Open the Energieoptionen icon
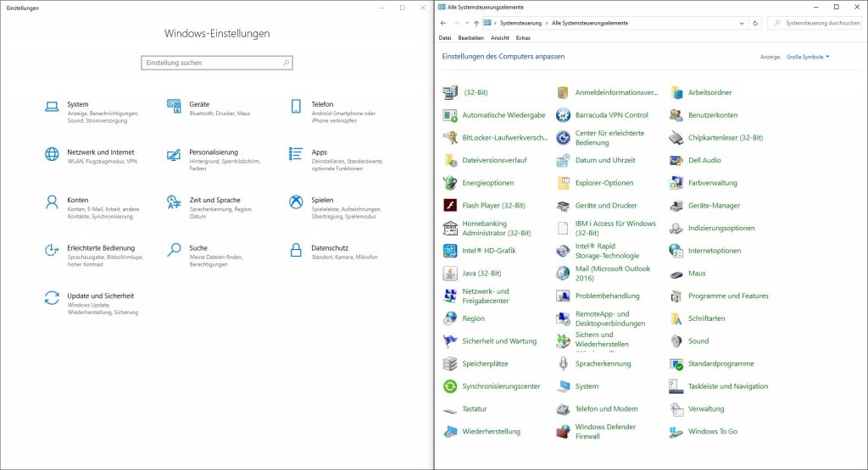This screenshot has height=470, width=868. 450,182
